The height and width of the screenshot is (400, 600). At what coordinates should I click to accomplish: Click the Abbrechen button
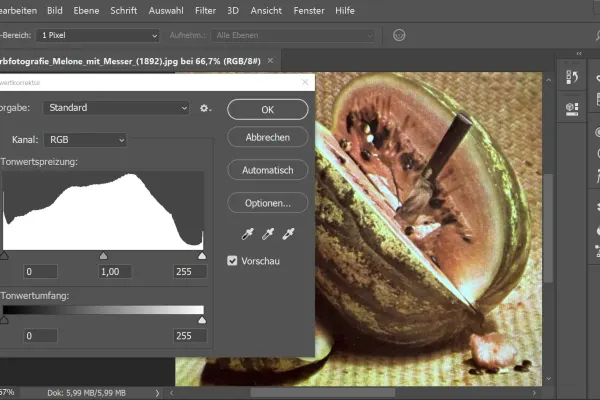[267, 137]
